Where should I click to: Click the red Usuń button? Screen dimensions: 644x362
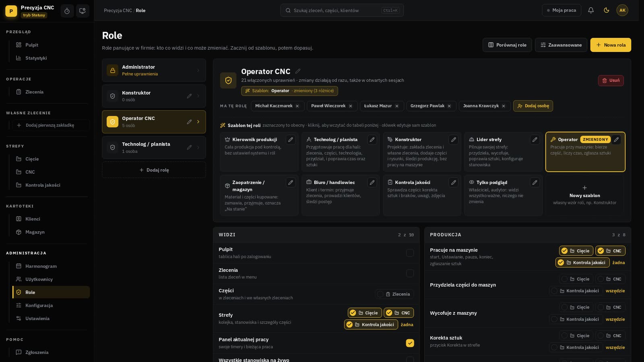tap(611, 80)
